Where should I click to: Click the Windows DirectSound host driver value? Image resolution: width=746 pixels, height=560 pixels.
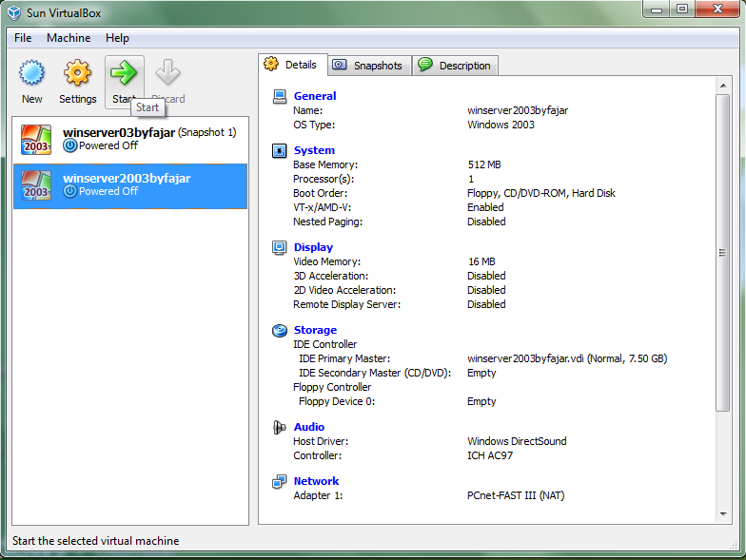(517, 441)
